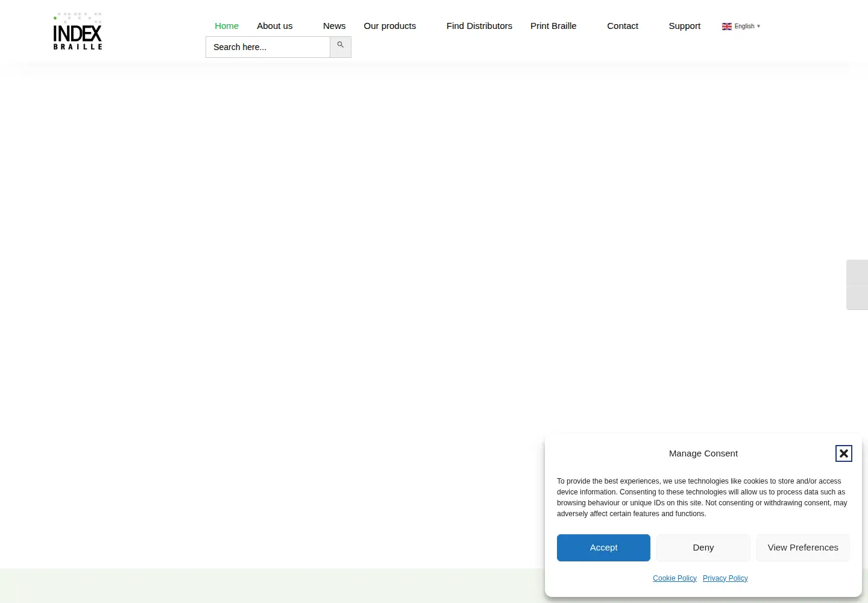The width and height of the screenshot is (868, 603).
Task: Open the Home menu item
Action: 227,26
